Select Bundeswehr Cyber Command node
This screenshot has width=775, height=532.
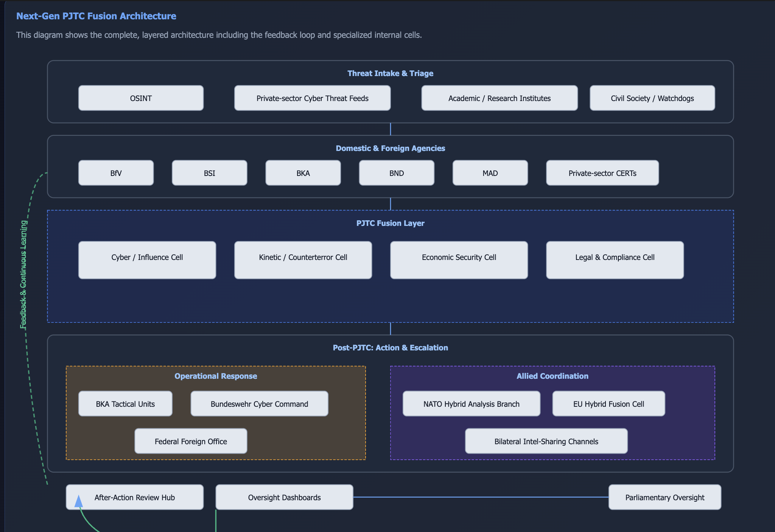pyautogui.click(x=259, y=404)
